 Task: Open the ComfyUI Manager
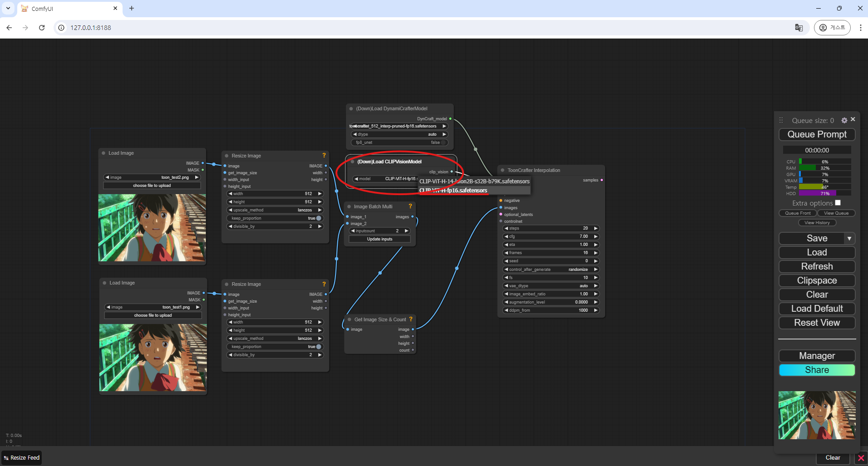coord(817,356)
